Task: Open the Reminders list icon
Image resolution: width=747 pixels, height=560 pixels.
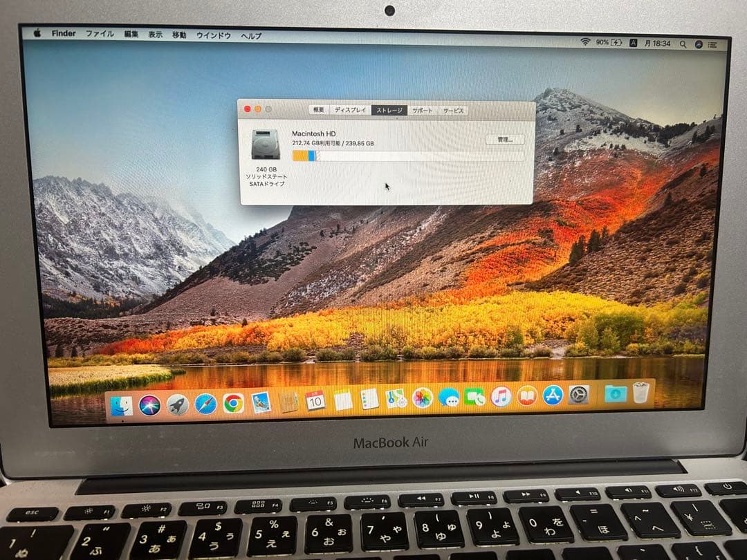Action: [369, 400]
